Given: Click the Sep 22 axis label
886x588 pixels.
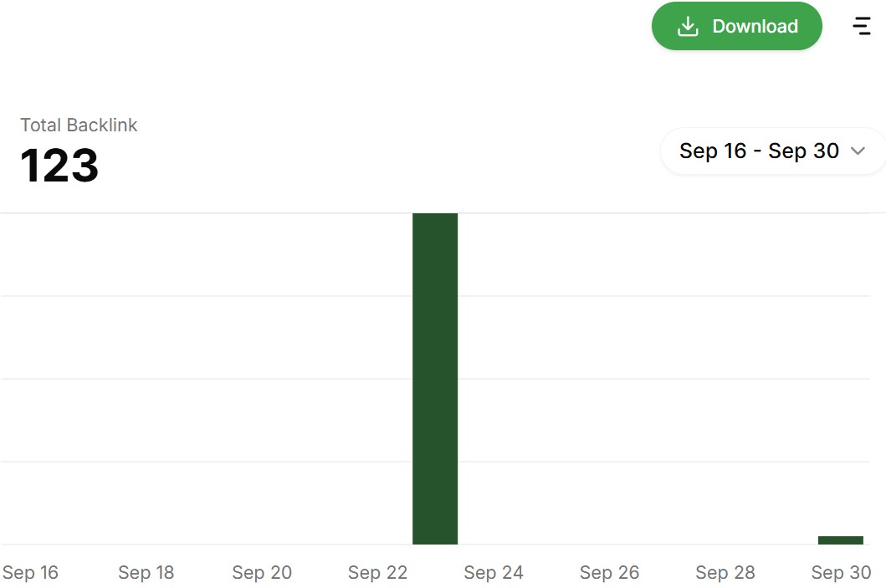Looking at the screenshot, I should click(377, 573).
